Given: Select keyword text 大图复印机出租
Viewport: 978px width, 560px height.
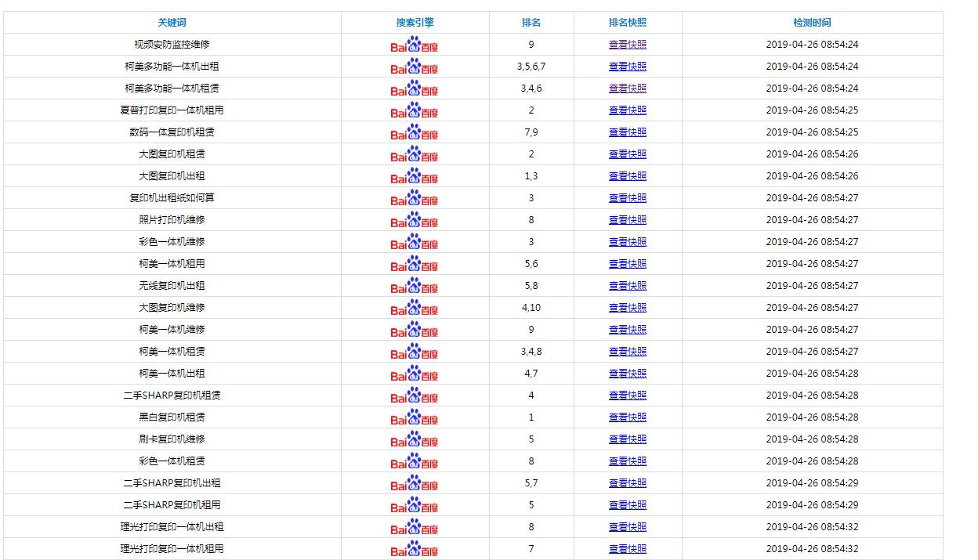Looking at the screenshot, I should click(172, 176).
